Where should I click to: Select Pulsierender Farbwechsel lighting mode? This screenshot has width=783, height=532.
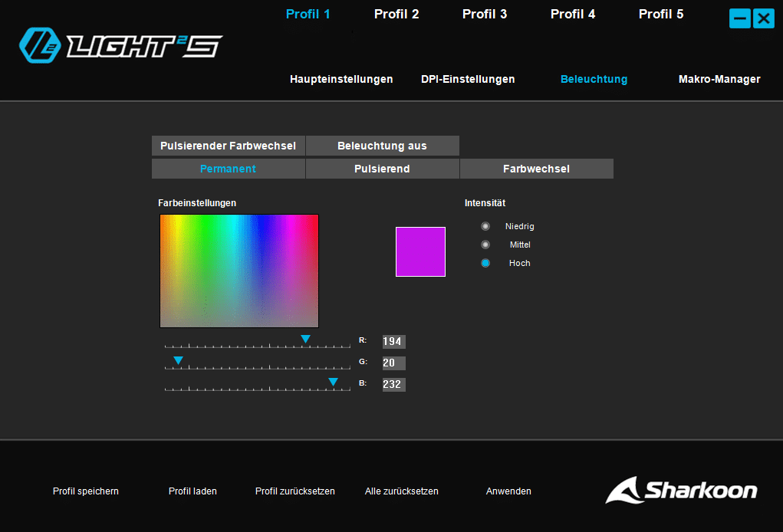click(228, 146)
